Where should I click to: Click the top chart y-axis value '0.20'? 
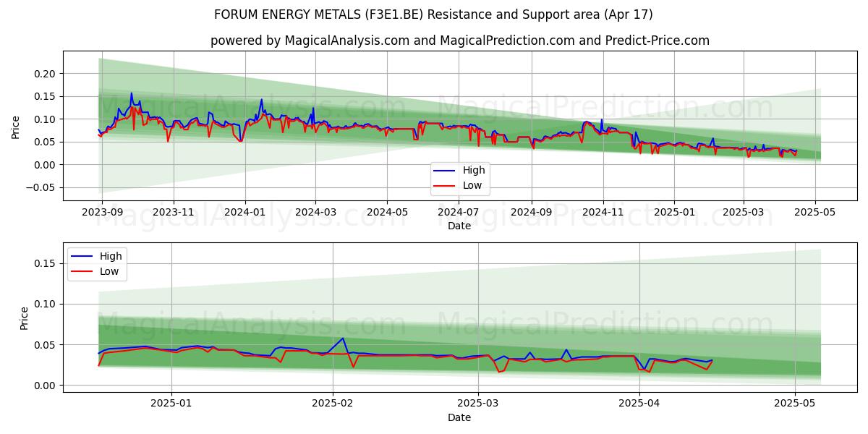(45, 73)
